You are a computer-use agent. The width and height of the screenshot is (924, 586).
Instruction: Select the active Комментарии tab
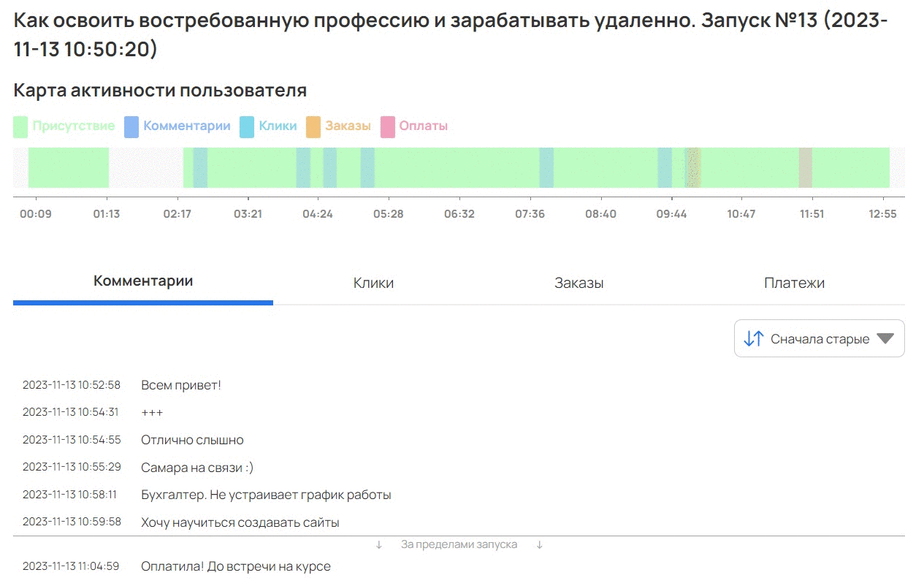143,280
